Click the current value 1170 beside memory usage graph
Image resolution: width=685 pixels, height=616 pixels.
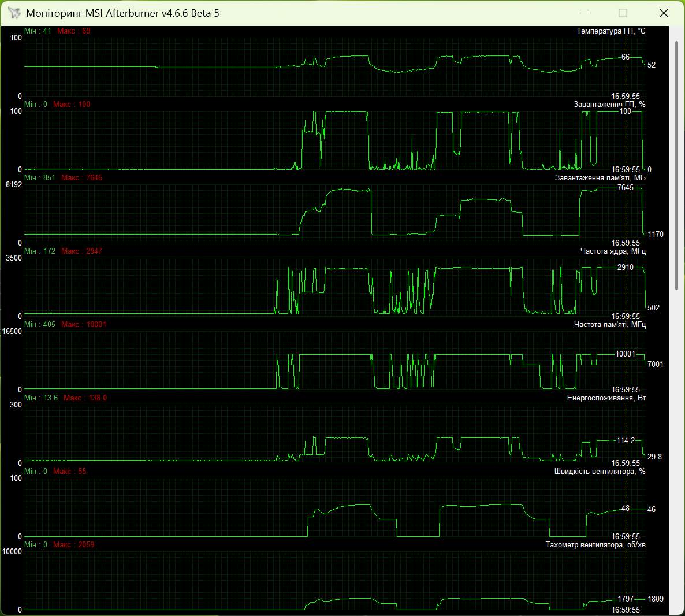[656, 235]
